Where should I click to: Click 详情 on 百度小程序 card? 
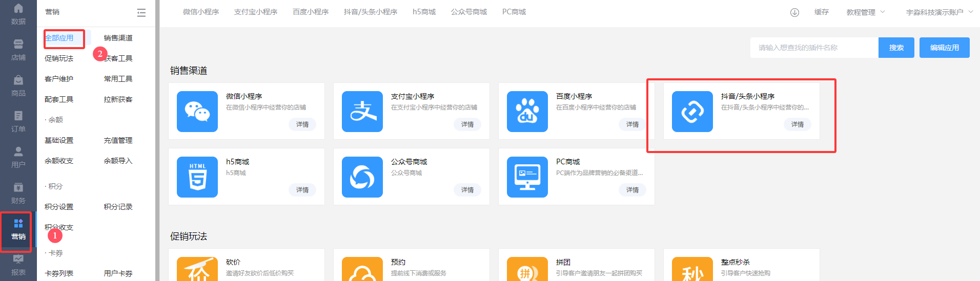click(x=632, y=124)
